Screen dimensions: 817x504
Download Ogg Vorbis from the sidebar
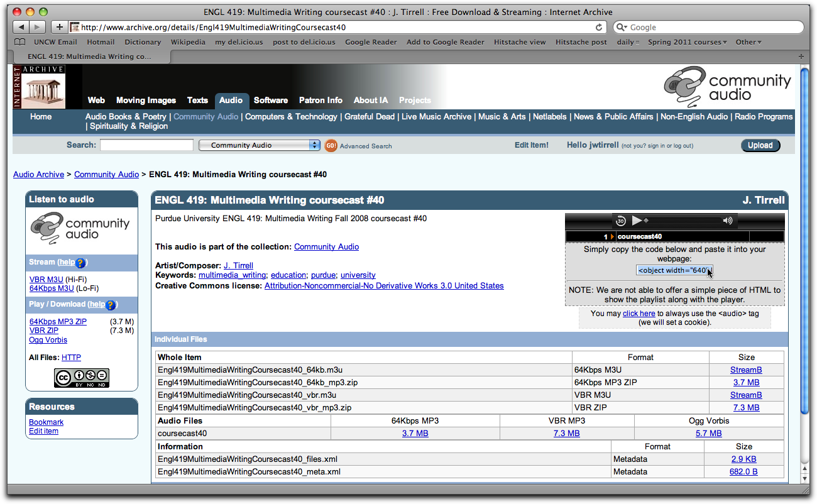click(48, 340)
